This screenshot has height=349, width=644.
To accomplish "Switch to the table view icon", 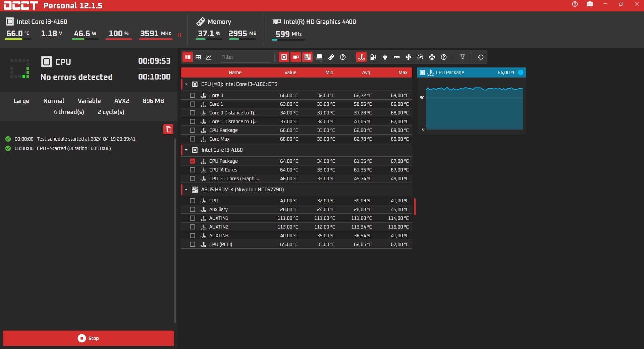I will point(198,57).
